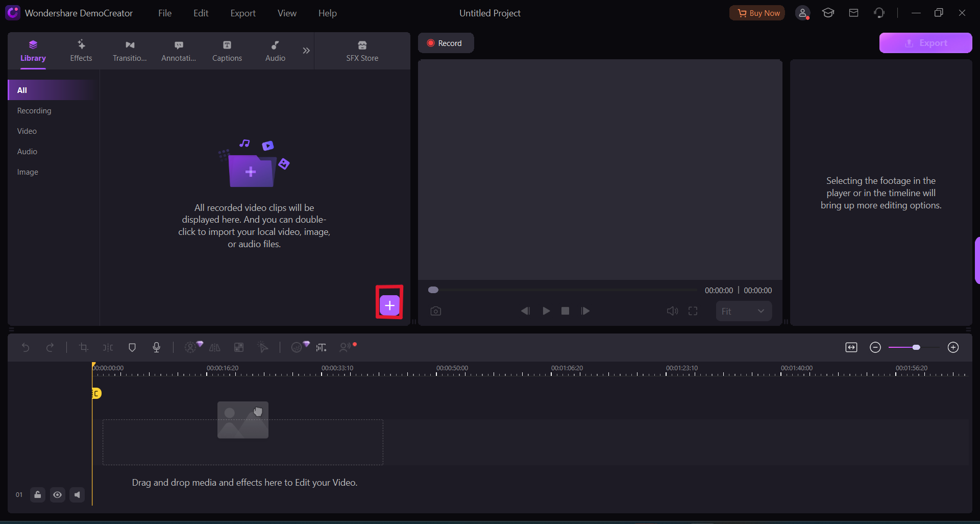Image resolution: width=980 pixels, height=524 pixels.
Task: Open the File menu
Action: [165, 13]
